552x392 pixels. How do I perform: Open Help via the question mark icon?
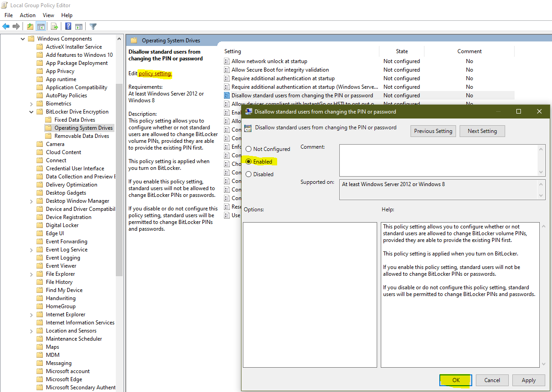pos(68,26)
